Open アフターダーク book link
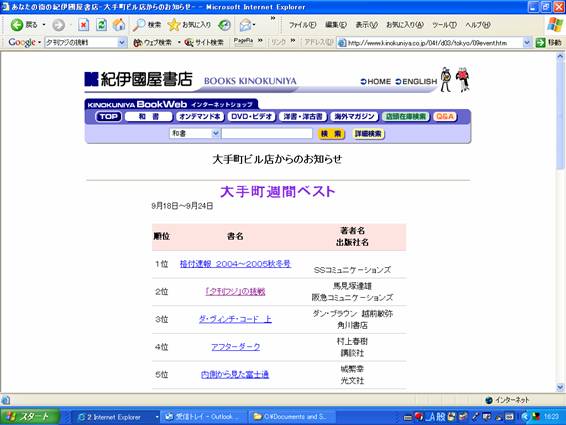The width and height of the screenshot is (566, 425). (x=235, y=347)
